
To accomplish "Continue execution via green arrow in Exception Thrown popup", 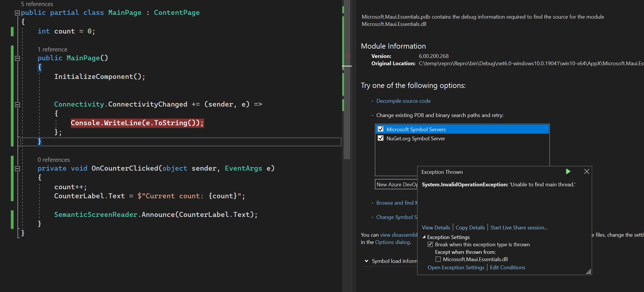I will click(568, 171).
